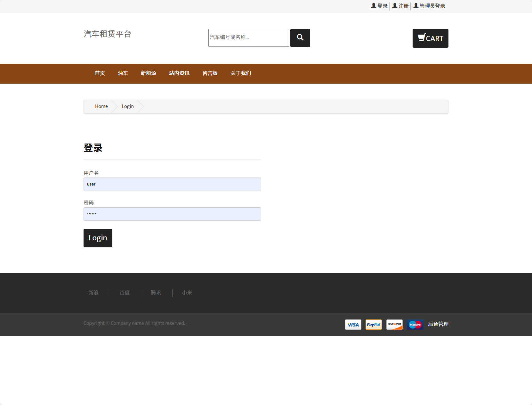
Task: Click the 管理员登录 user icon
Action: [x=415, y=5]
